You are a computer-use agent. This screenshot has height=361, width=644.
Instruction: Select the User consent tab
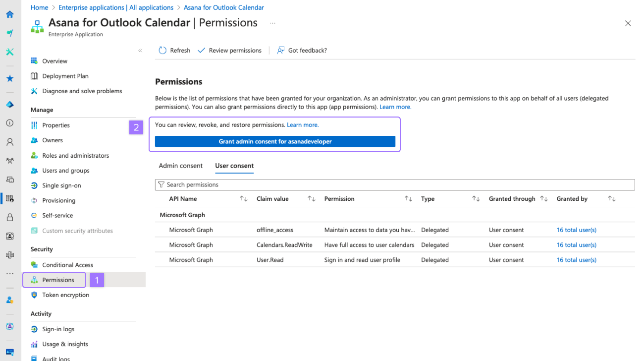click(x=234, y=166)
